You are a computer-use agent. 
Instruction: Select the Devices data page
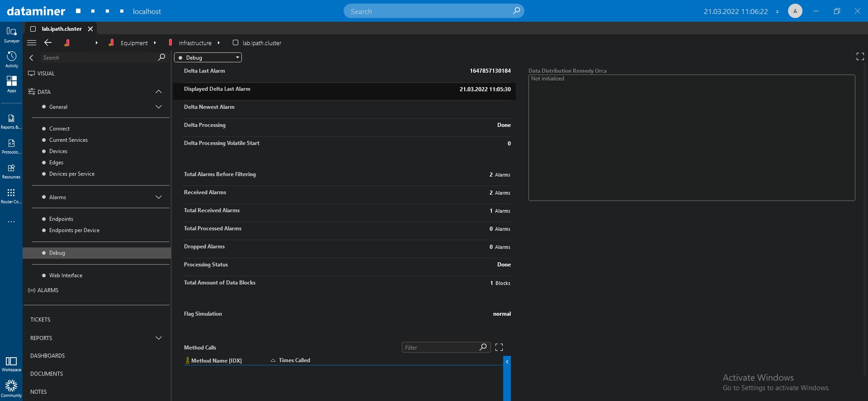58,151
